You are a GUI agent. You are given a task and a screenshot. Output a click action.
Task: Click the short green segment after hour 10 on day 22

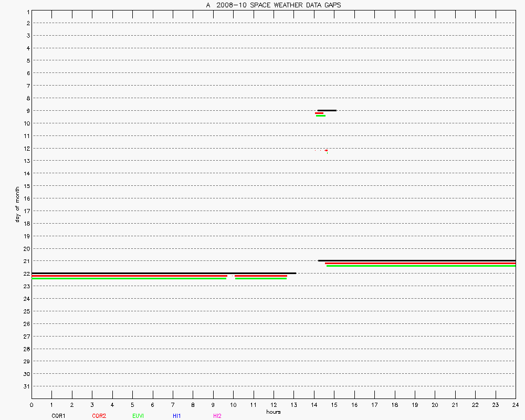coord(261,278)
